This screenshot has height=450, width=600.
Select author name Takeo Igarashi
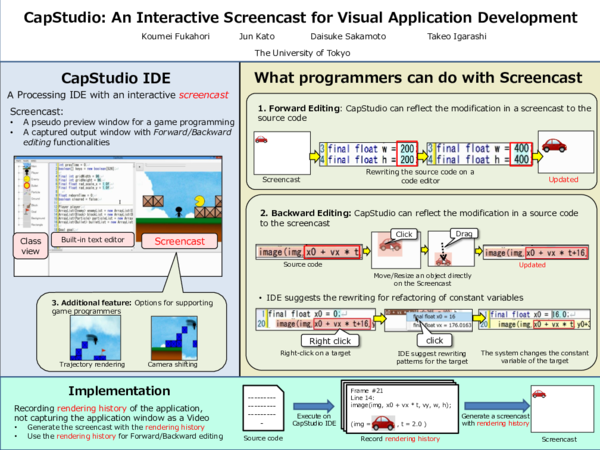pyautogui.click(x=457, y=36)
